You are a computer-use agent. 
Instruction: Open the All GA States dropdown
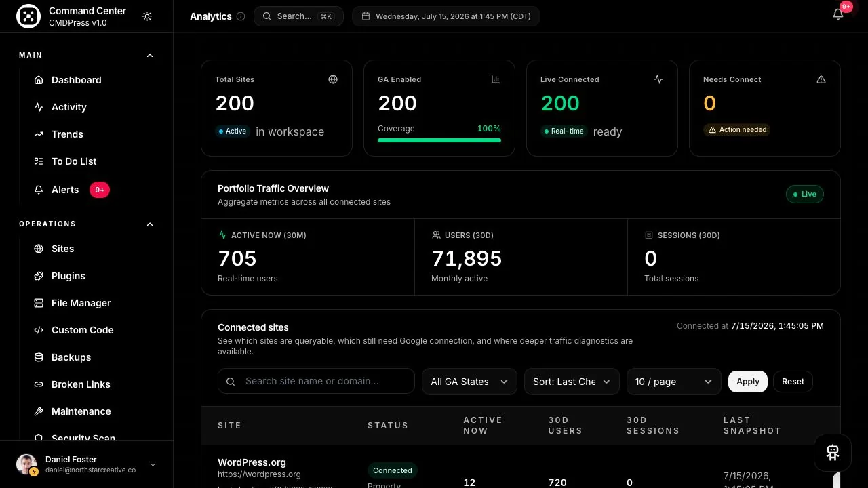coord(469,382)
